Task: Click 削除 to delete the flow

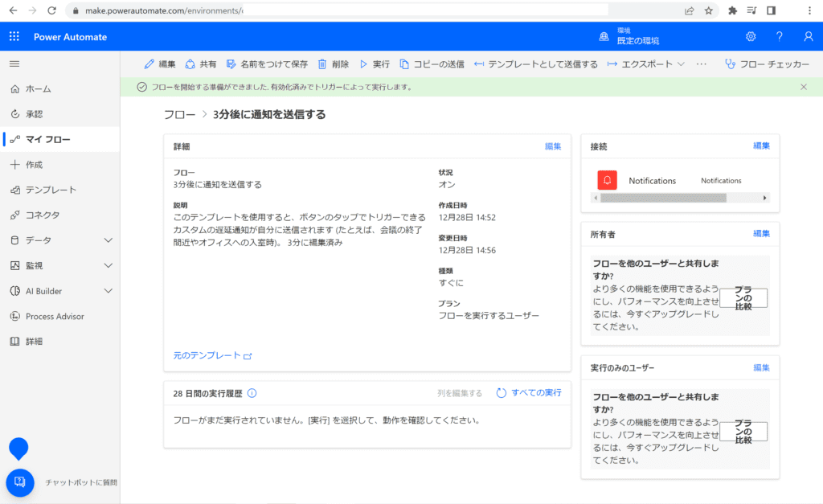Action: pyautogui.click(x=333, y=64)
